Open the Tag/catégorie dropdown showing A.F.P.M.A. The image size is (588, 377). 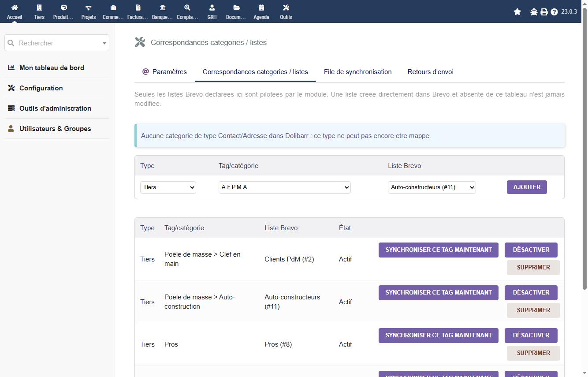pos(285,187)
